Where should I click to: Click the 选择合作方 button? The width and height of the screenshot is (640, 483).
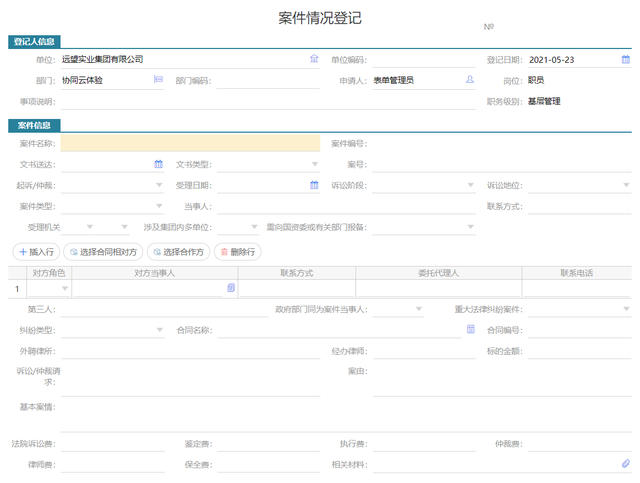point(178,252)
